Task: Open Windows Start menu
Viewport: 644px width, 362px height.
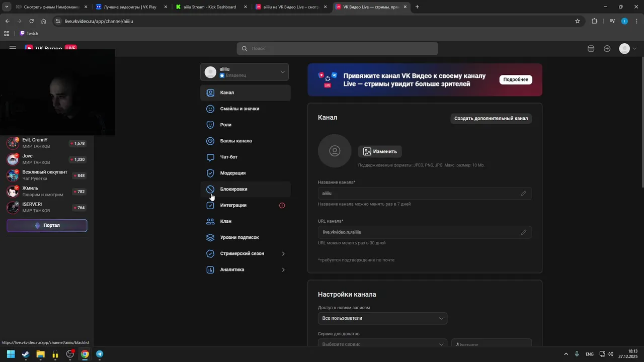Action: 11,354
